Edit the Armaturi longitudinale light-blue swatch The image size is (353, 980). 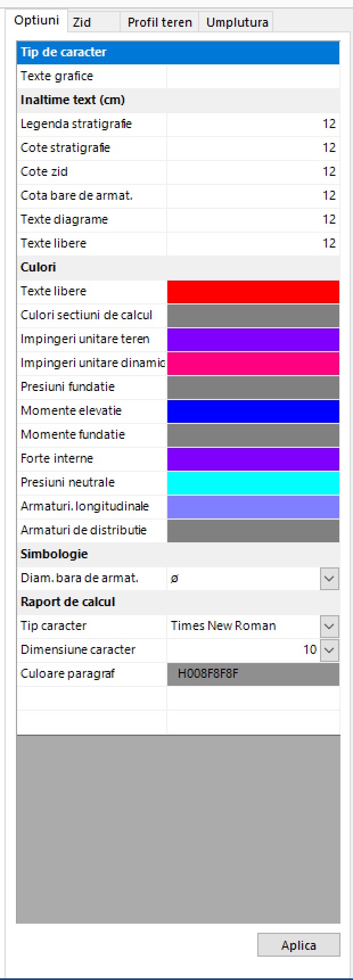point(253,507)
